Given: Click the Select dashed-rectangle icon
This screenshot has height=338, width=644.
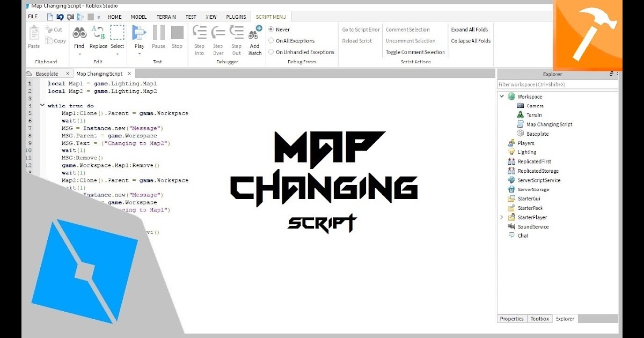Looking at the screenshot, I should coord(117,33).
